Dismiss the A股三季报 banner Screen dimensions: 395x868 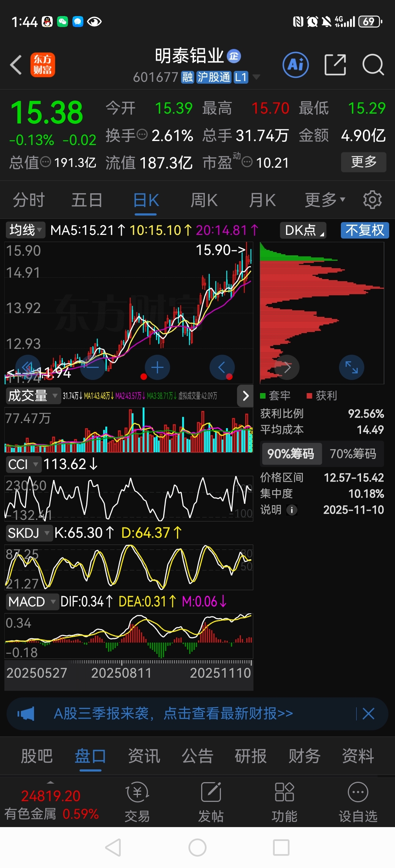pos(368,713)
